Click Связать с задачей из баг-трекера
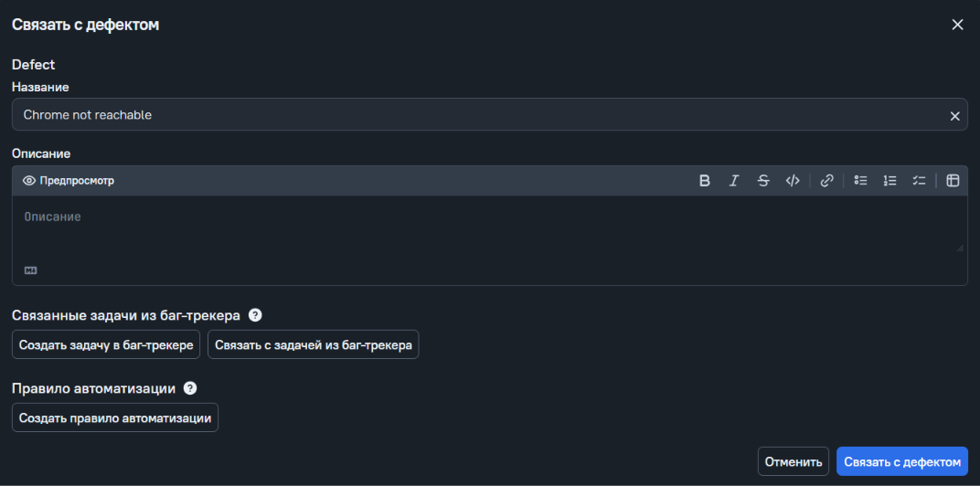The width and height of the screenshot is (980, 486). click(314, 344)
